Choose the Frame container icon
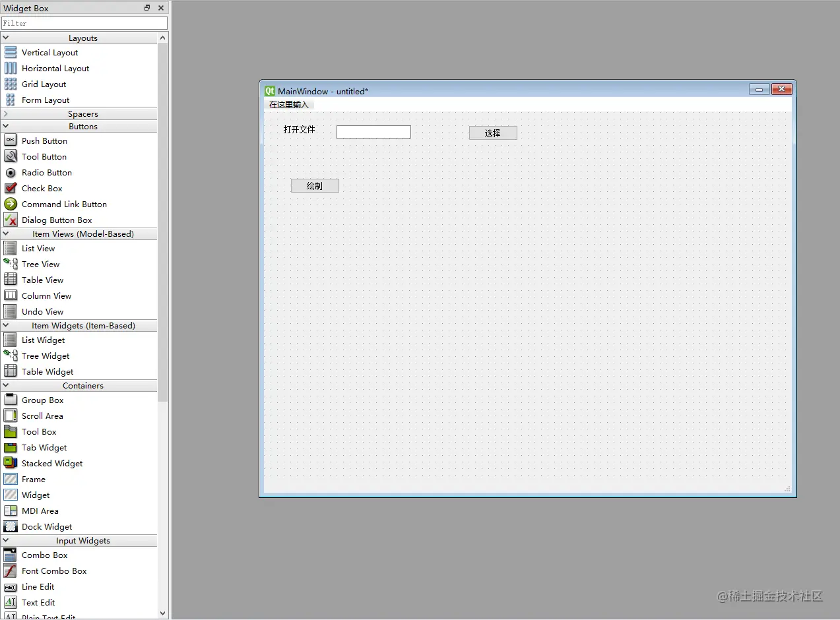The width and height of the screenshot is (840, 620). click(11, 480)
